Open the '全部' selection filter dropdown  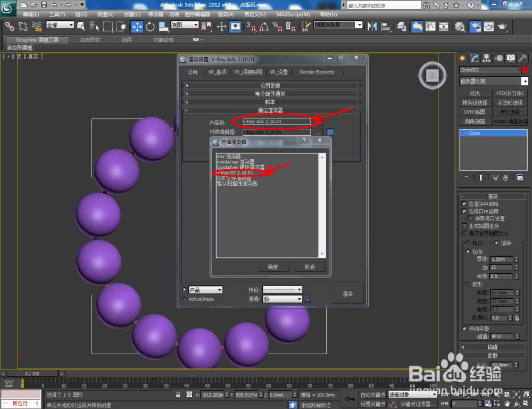[x=60, y=25]
